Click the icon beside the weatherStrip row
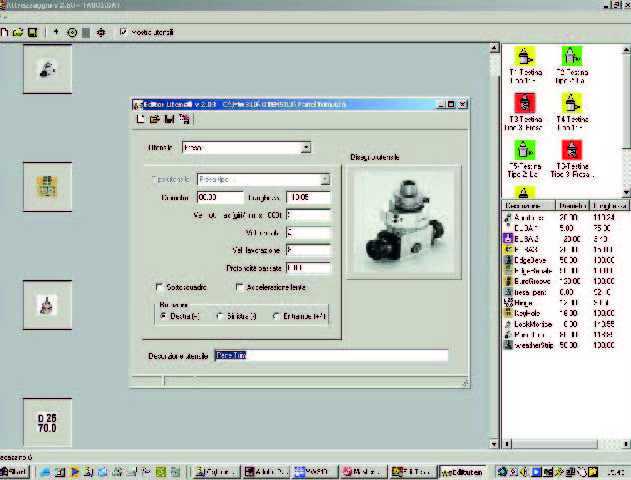 508,345
